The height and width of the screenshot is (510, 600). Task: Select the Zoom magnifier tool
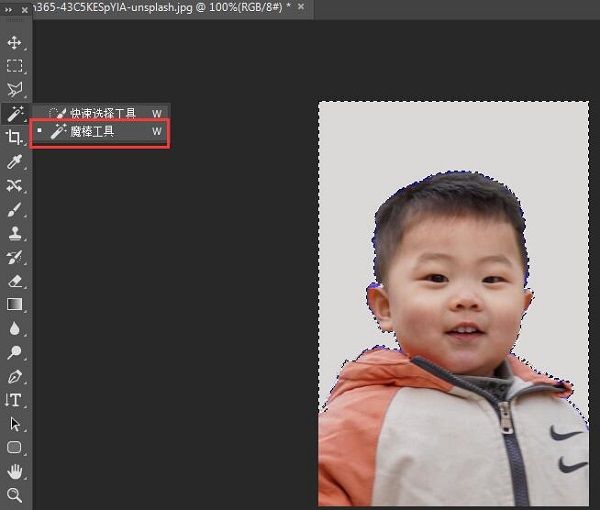(x=15, y=495)
